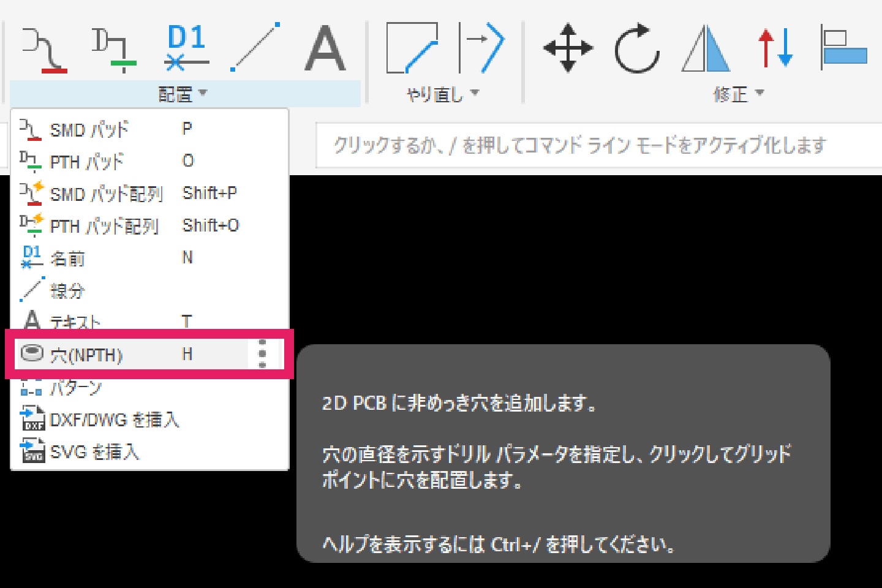Collapse the 配置 dropdown menu
Viewport: 882px width, 588px height.
pos(183,94)
